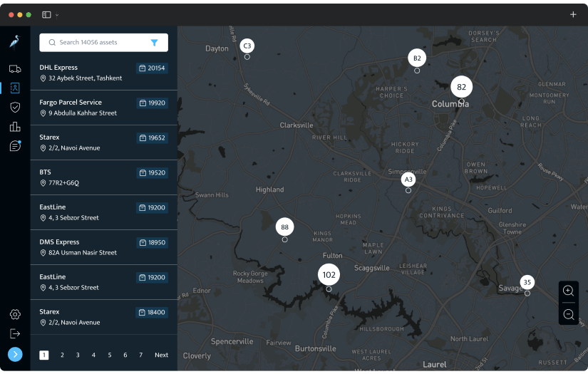Viewport: 588px width, 374px height.
Task: Click the 19920 package count badge
Action: [152, 103]
